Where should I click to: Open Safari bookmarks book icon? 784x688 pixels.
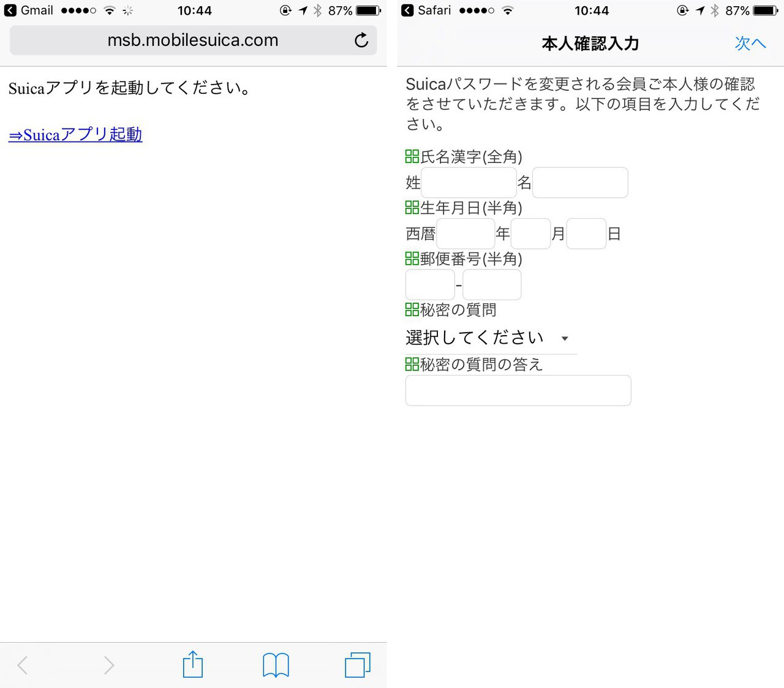point(276,665)
